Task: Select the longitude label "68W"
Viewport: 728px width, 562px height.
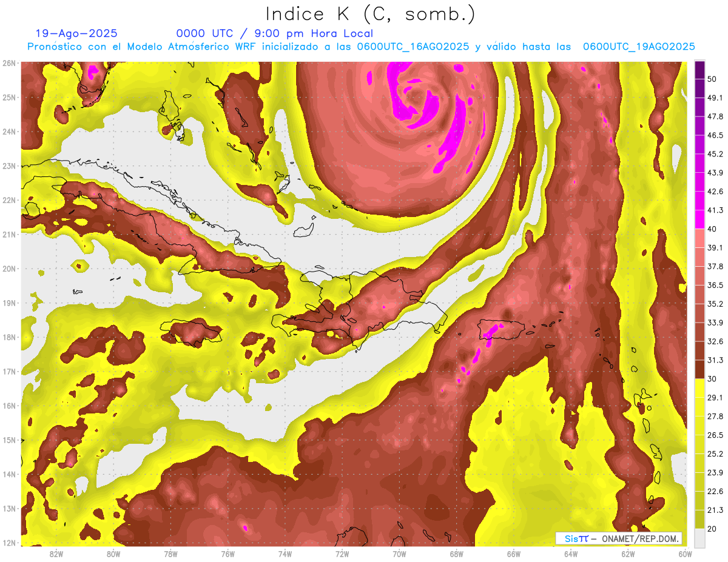Action: click(456, 554)
